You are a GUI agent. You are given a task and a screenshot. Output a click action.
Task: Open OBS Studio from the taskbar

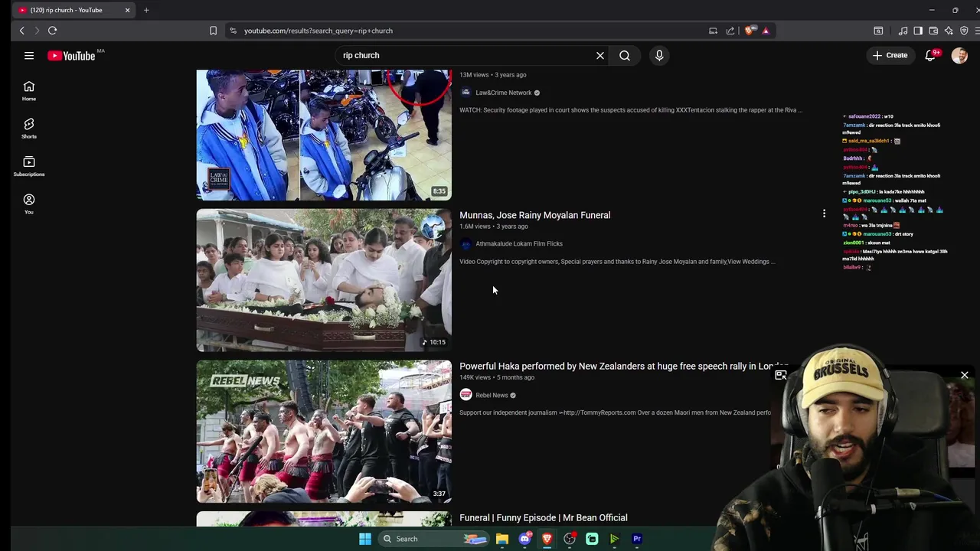click(x=570, y=539)
